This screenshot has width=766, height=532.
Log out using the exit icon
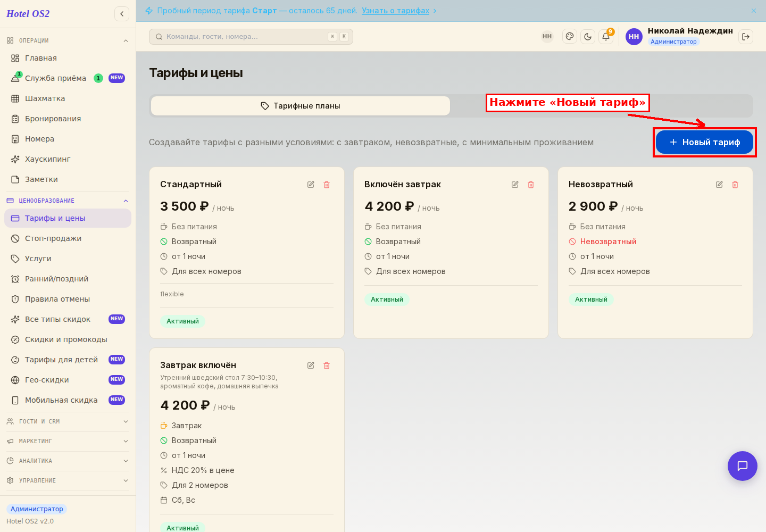tap(746, 37)
